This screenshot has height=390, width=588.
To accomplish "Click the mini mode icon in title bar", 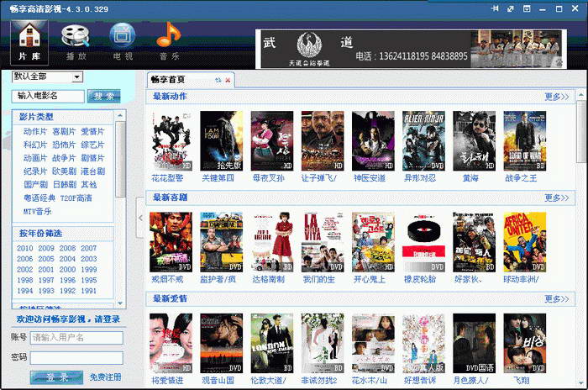I will [x=527, y=8].
